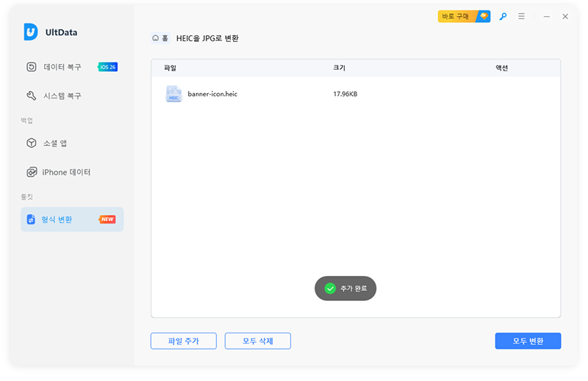The height and width of the screenshot is (381, 588).
Task: Click the key registration icon
Action: [503, 16]
